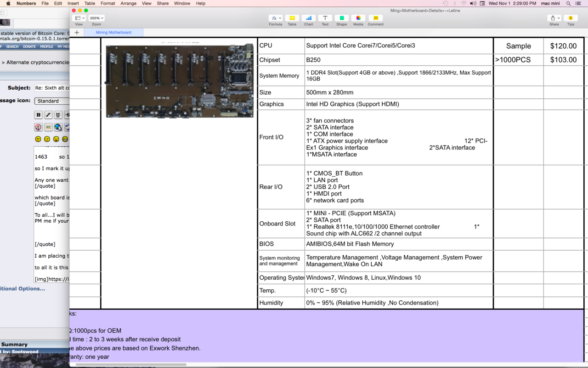This screenshot has width=588, height=368.
Task: Select the motherboard image in the spreadsheet
Action: [180, 80]
